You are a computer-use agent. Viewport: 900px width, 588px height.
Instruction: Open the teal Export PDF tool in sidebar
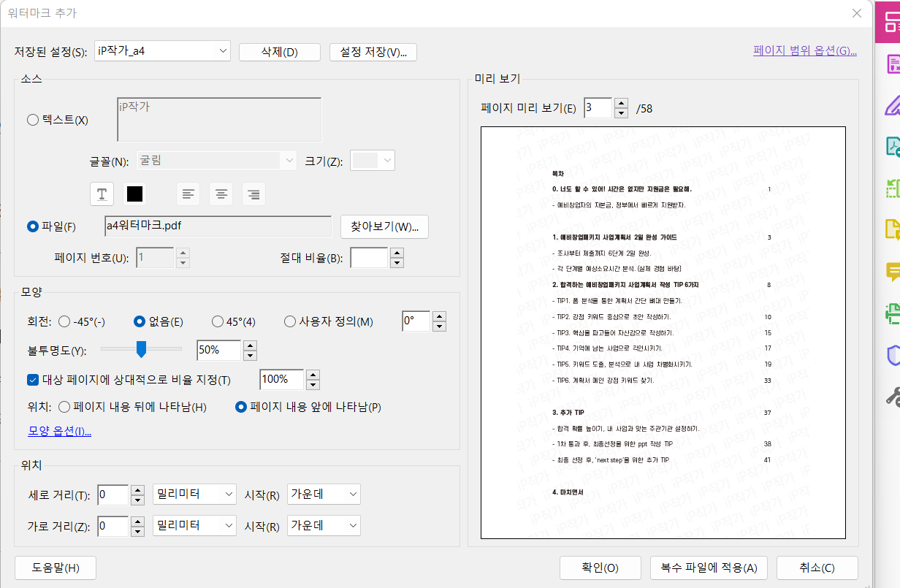pos(891,146)
